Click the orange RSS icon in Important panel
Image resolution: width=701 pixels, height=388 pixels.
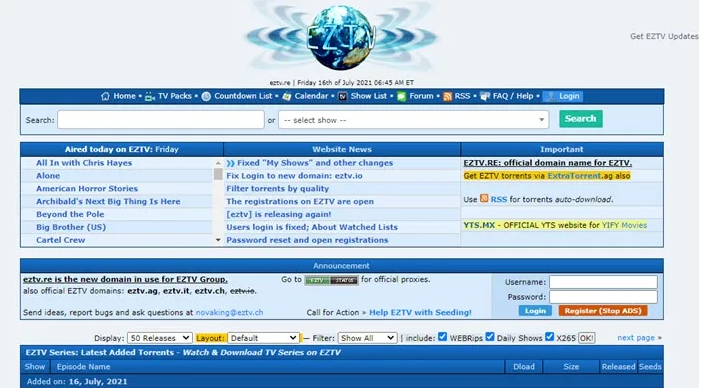pos(484,198)
